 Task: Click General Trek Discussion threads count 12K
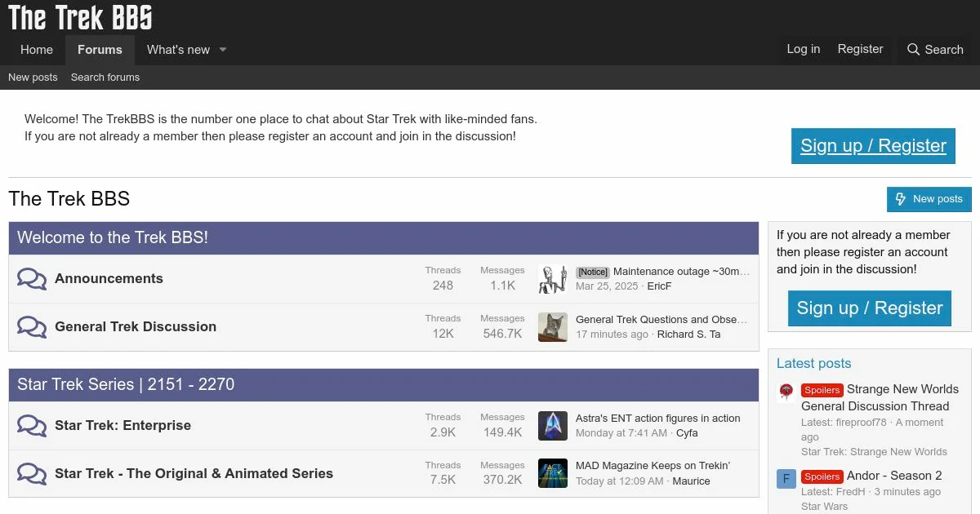pyautogui.click(x=443, y=334)
